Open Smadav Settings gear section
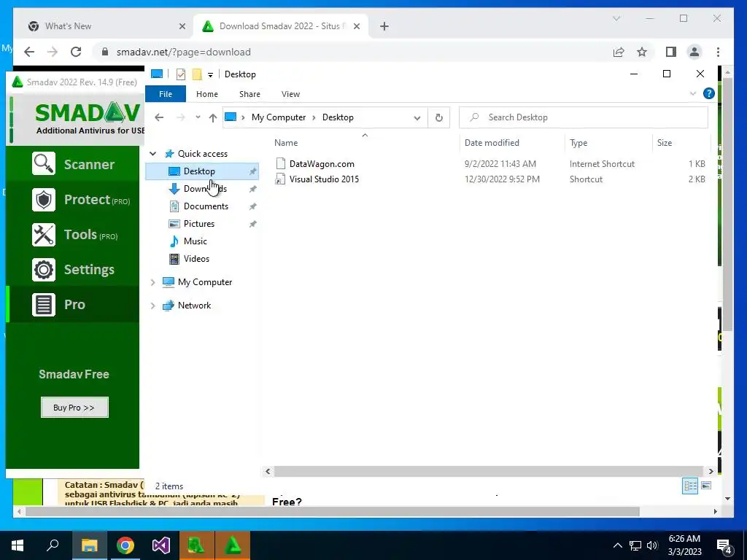Viewport: 747px width, 560px height. [73, 270]
